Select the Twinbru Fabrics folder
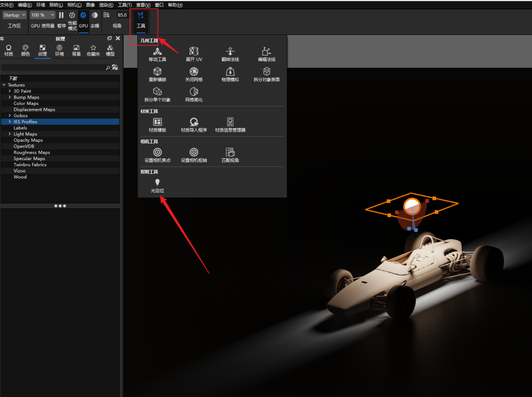 click(x=30, y=165)
